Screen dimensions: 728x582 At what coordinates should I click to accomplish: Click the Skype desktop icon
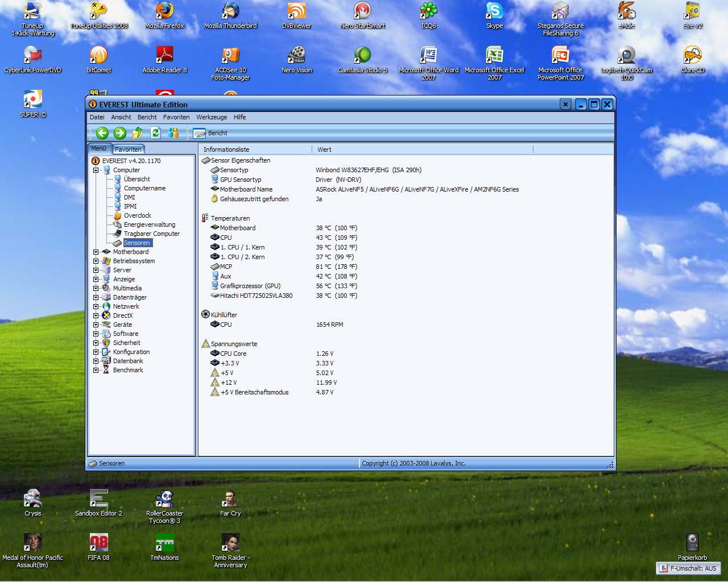tap(494, 15)
